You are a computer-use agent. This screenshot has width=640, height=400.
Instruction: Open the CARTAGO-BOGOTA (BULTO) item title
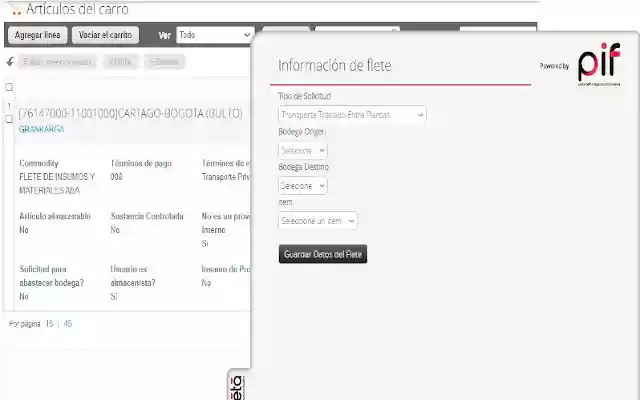coord(131,113)
